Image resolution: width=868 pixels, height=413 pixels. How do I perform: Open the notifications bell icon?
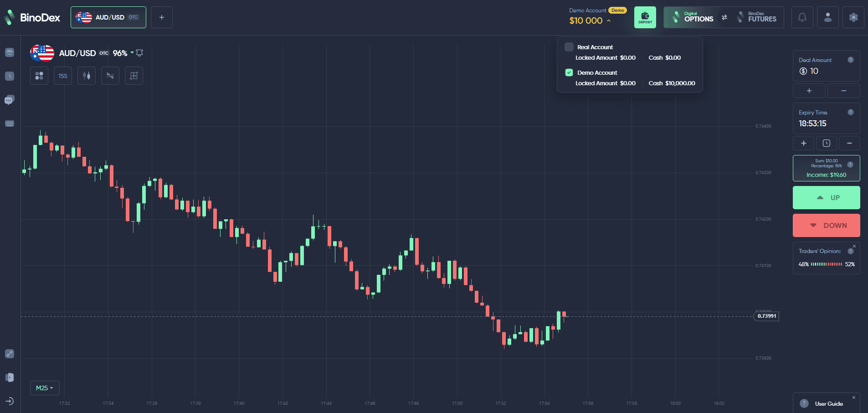tap(802, 17)
